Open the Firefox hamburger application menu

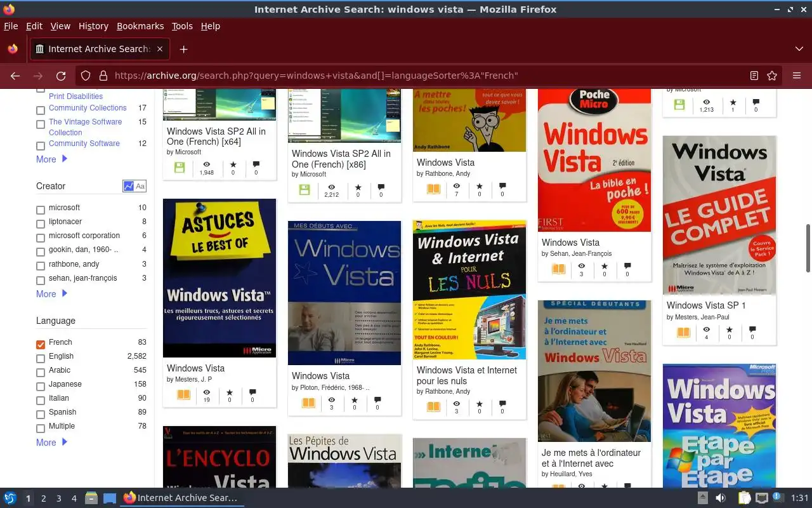pyautogui.click(x=797, y=76)
